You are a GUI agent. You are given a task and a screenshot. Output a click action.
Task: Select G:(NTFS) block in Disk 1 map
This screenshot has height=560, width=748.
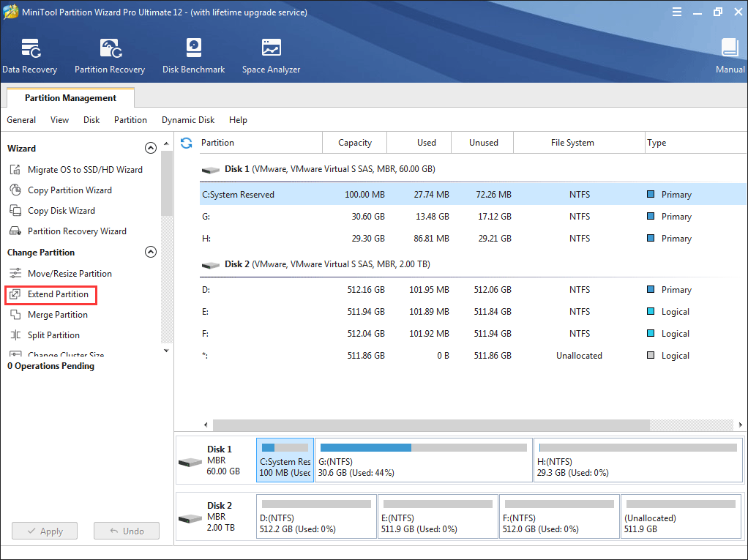pyautogui.click(x=424, y=460)
